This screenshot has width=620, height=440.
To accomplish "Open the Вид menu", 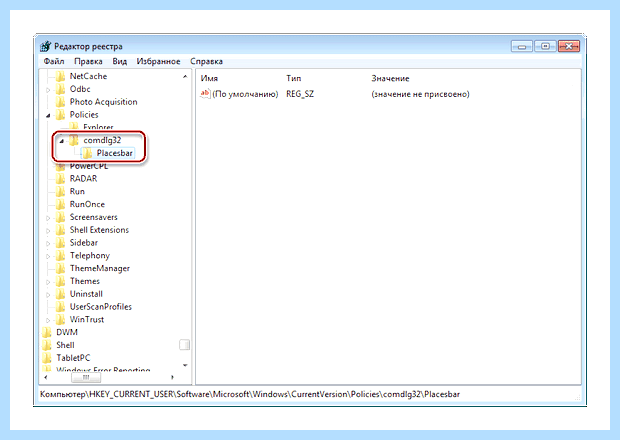I will [119, 61].
